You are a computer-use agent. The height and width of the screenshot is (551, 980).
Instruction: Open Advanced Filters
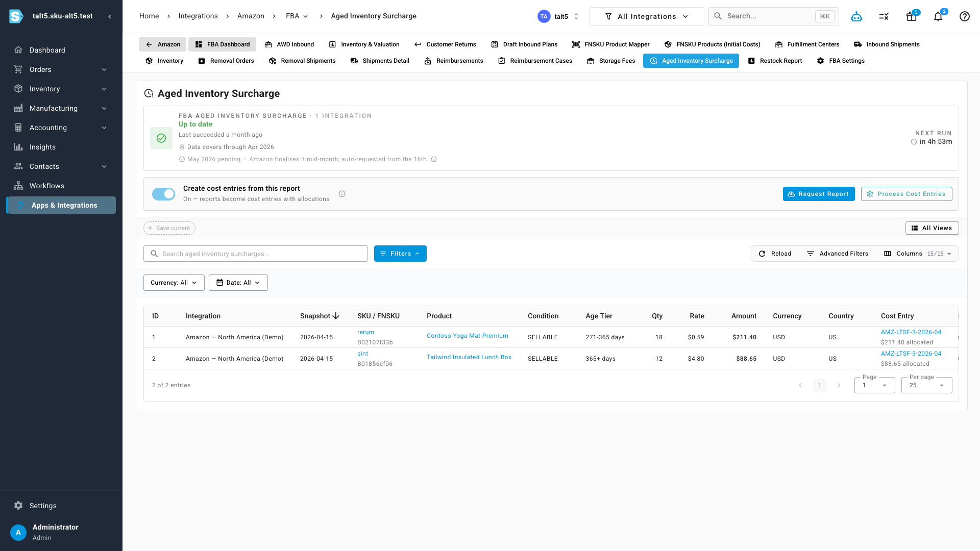(837, 254)
